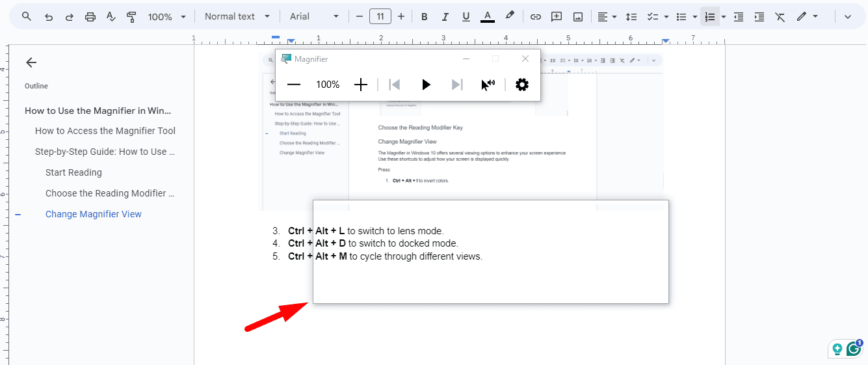This screenshot has height=365, width=868.
Task: Select the Paint format roller icon
Action: point(132,17)
